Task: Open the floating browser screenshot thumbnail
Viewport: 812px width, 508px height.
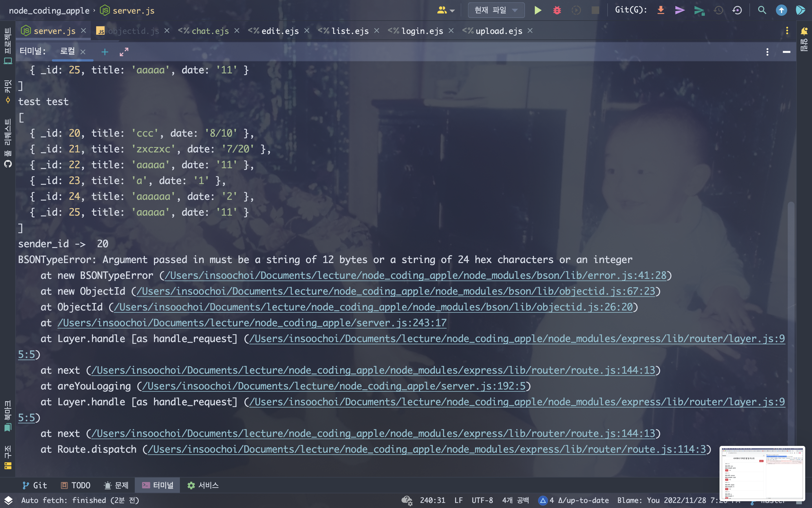Action: click(762, 474)
